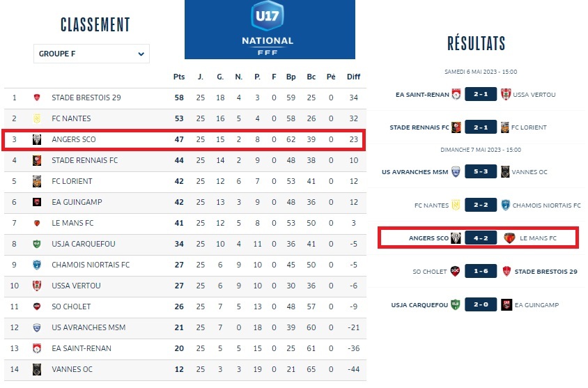This screenshot has width=588, height=388.
Task: Click the Stade Brestois 29 club crest in standings
Action: (38, 98)
